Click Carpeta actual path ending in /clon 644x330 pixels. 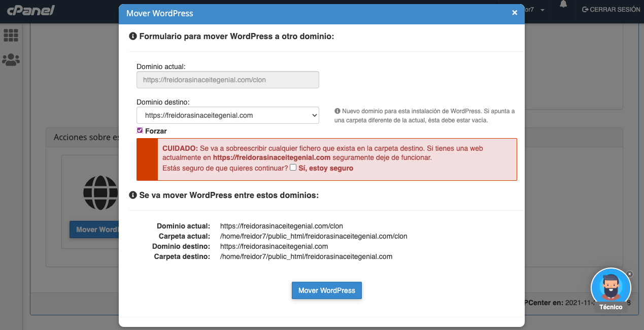[314, 236]
